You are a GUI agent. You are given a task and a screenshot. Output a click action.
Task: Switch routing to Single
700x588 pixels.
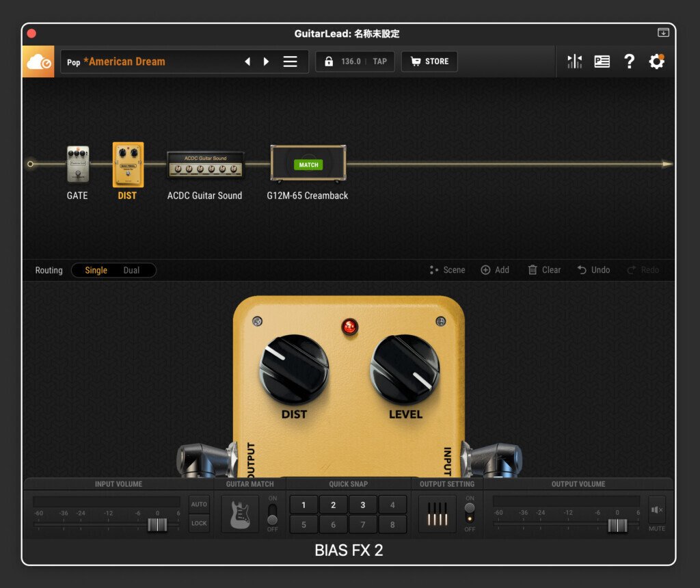pos(96,270)
